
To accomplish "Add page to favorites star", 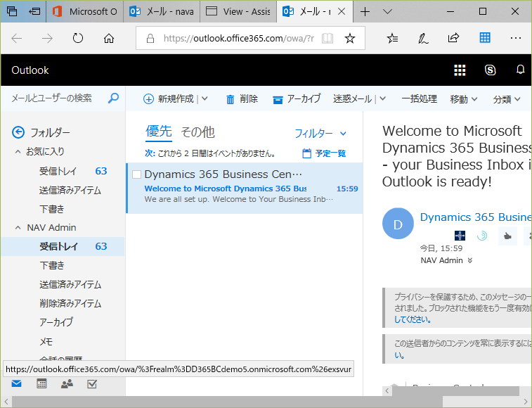I will (x=350, y=38).
